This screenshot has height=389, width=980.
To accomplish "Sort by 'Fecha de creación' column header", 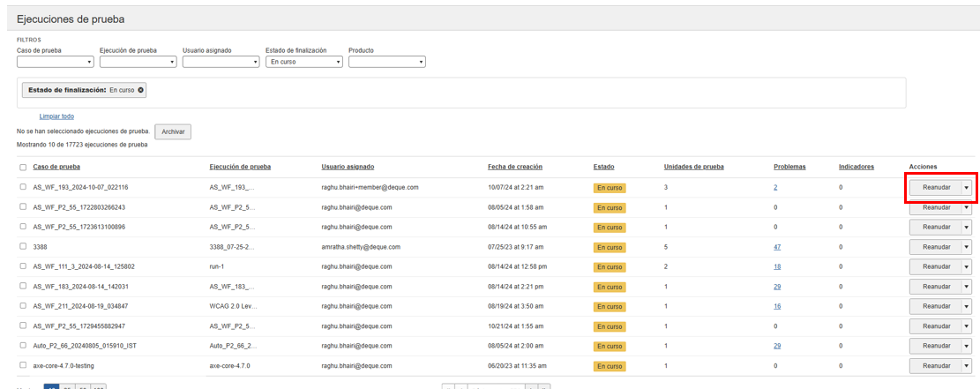I will (x=514, y=167).
